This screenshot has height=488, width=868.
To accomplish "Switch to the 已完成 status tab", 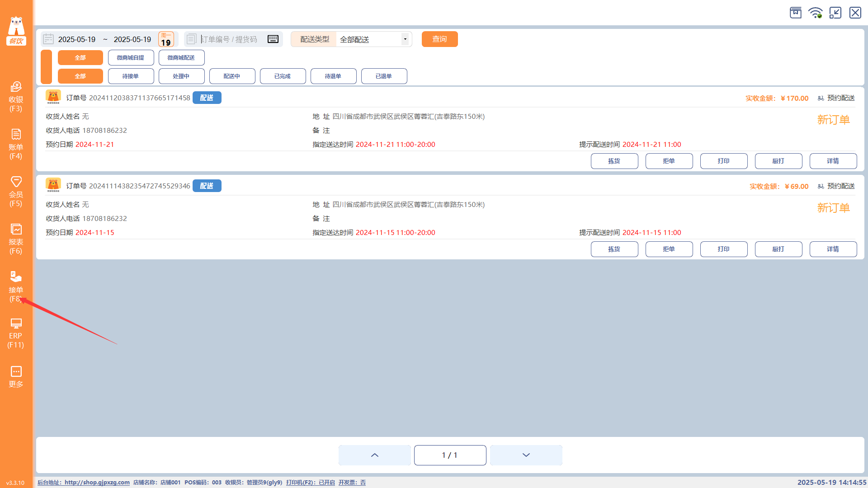I will 283,76.
